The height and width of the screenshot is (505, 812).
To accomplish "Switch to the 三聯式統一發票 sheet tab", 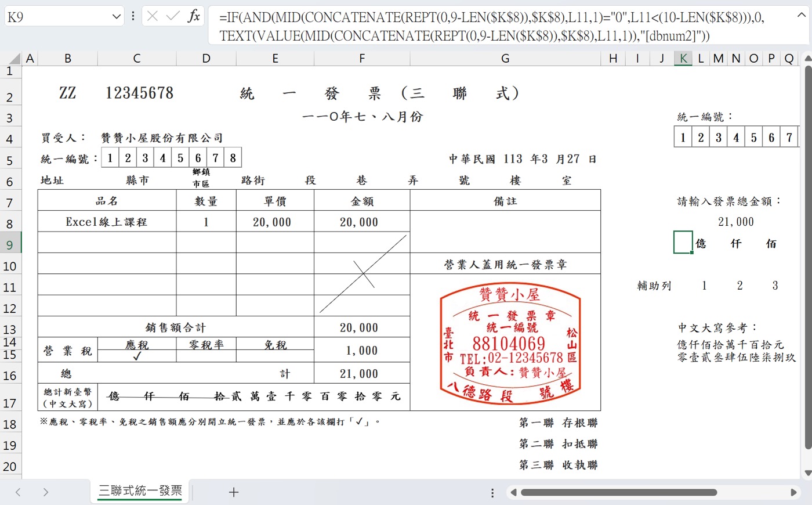I will click(139, 490).
